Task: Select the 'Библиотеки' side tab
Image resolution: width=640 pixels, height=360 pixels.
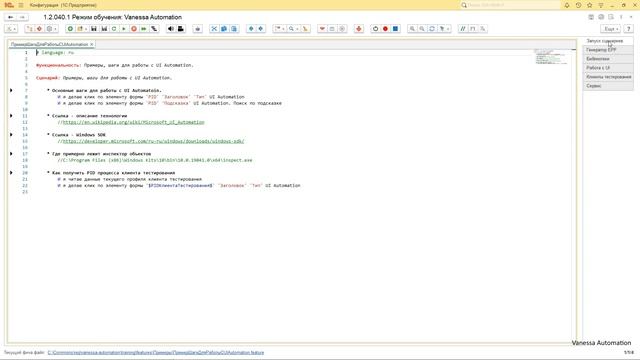Action: [x=608, y=59]
